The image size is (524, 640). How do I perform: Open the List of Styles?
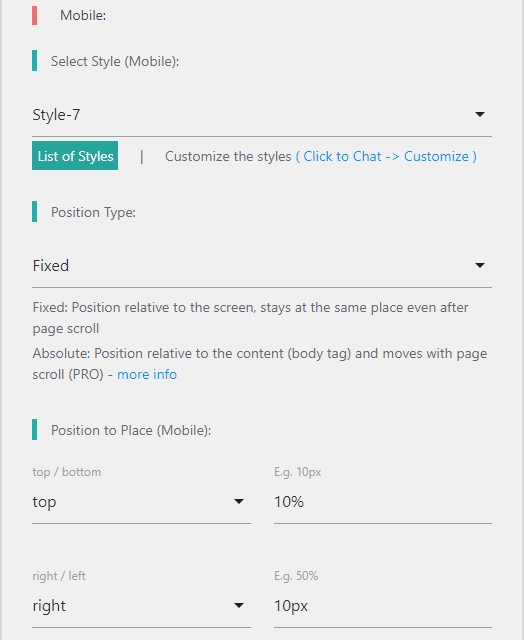click(75, 156)
